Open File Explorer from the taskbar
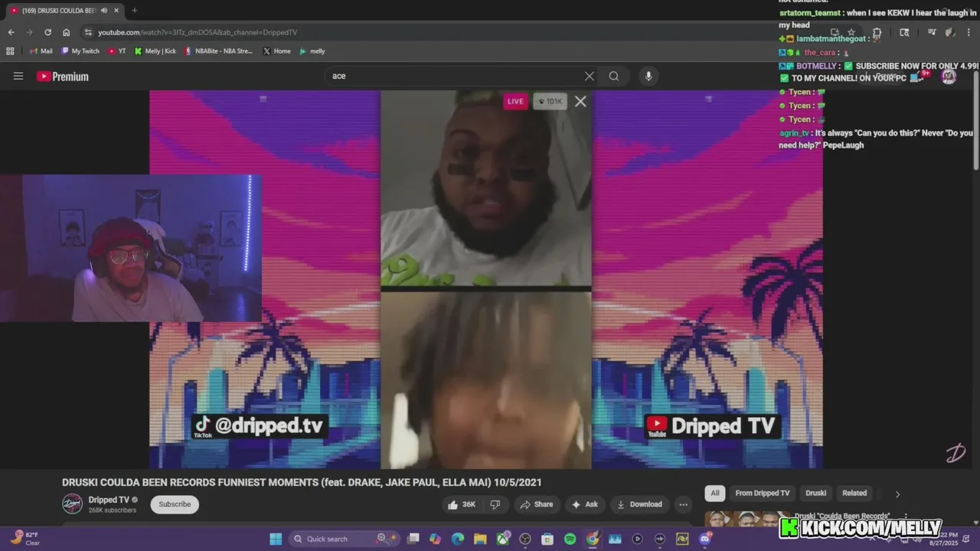This screenshot has width=980, height=551. [x=480, y=539]
